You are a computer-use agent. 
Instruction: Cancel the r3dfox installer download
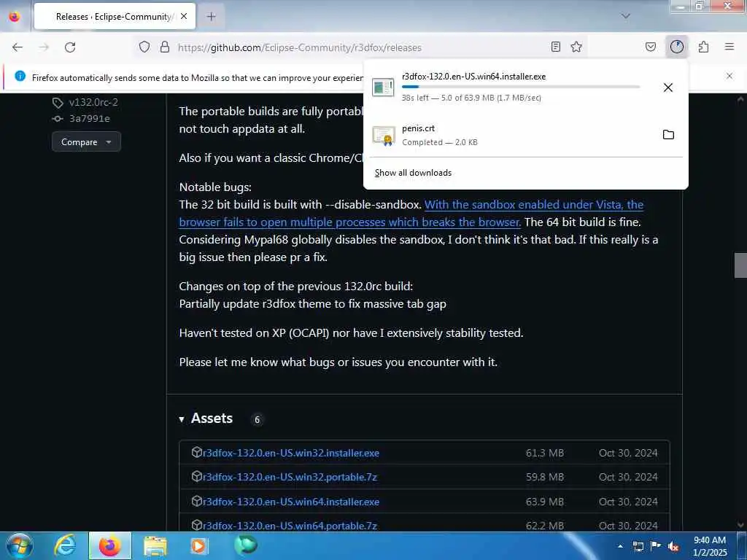668,87
